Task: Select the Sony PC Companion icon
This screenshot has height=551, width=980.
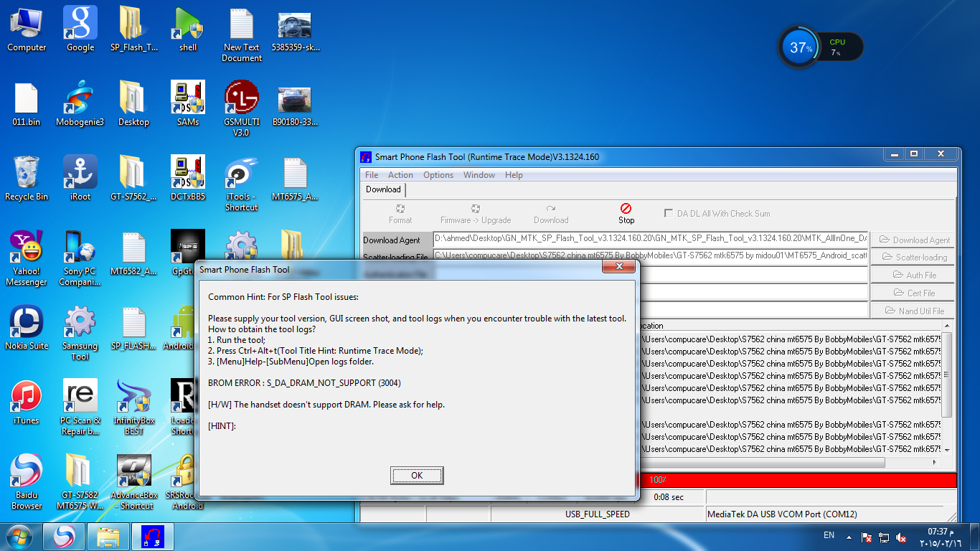Action: [80, 258]
